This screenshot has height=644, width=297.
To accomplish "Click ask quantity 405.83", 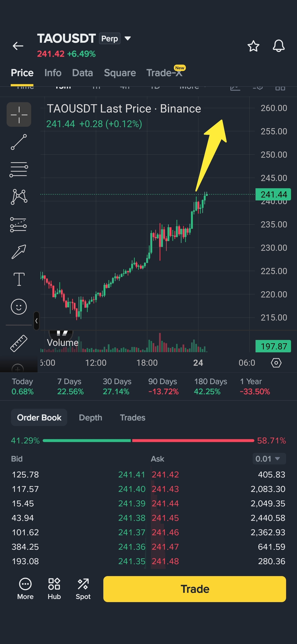I will coord(271,474).
